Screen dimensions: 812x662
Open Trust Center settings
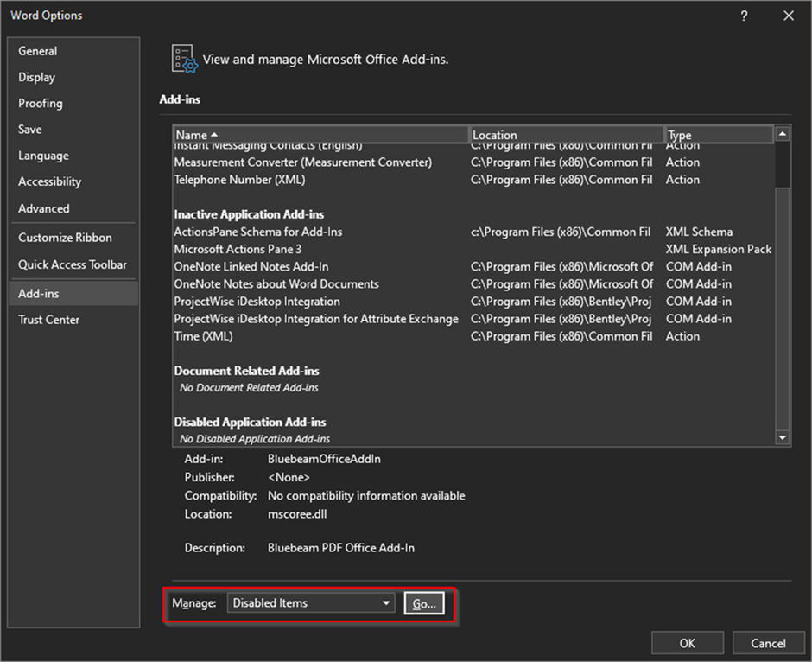[x=48, y=319]
